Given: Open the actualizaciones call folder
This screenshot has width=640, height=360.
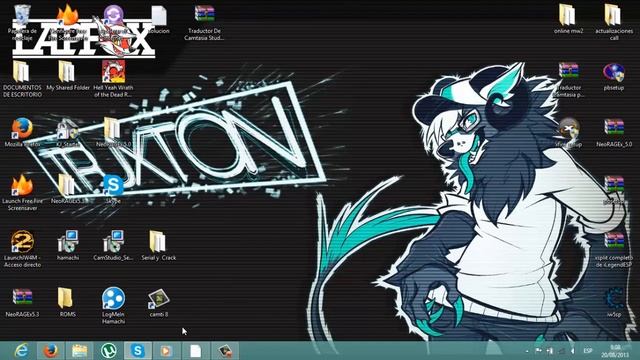Looking at the screenshot, I should (x=614, y=16).
